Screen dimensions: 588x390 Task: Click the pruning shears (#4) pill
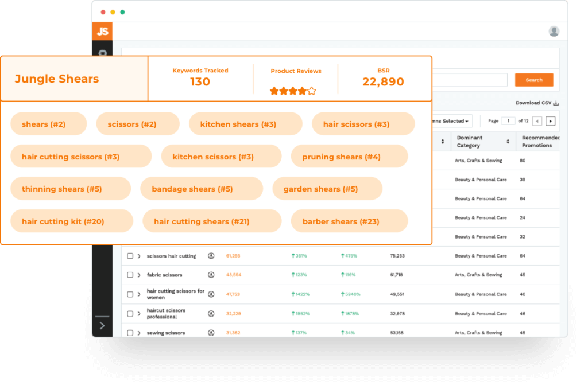pos(349,157)
